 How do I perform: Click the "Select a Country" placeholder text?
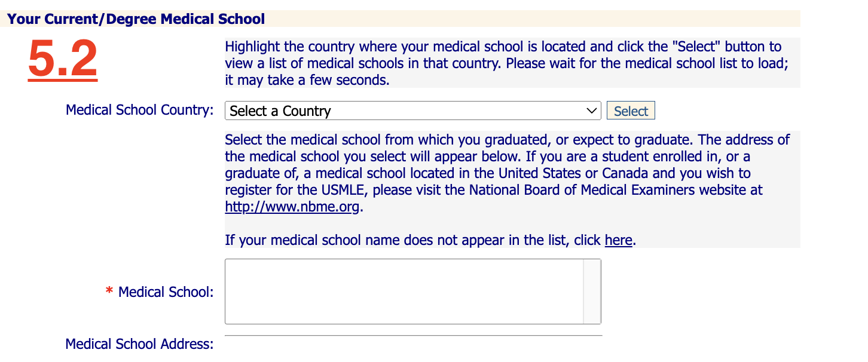pyautogui.click(x=280, y=111)
